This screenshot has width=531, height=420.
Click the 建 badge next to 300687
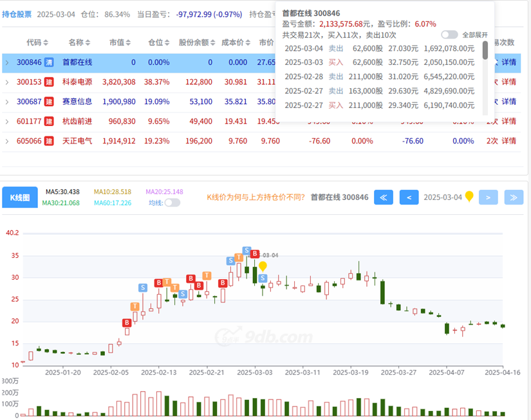point(49,102)
